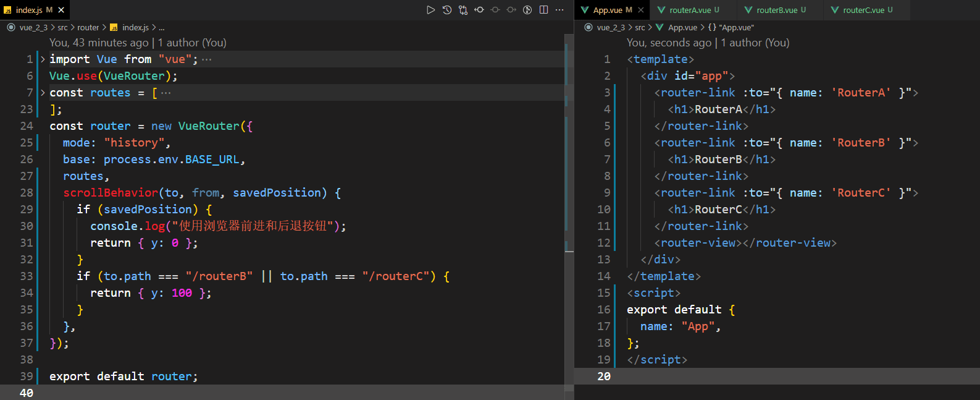Open the routerC.vue tab
The width and height of the screenshot is (980, 400).
863,10
